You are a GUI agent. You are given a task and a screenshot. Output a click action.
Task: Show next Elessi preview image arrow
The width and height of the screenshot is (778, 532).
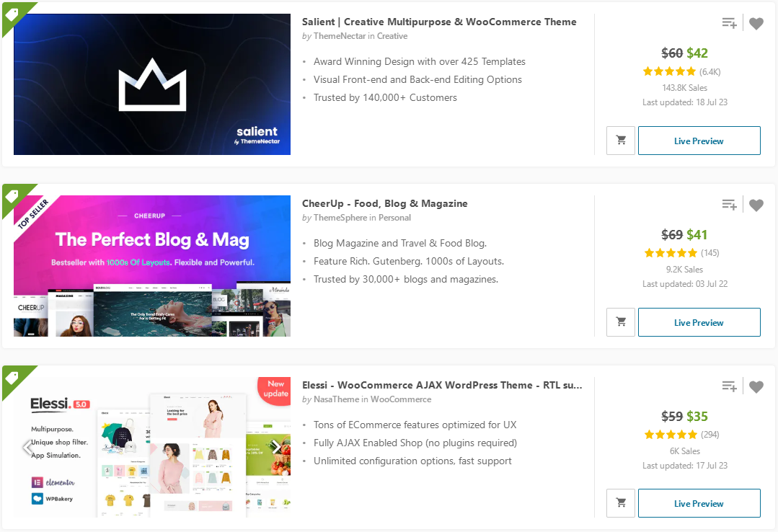(x=275, y=448)
